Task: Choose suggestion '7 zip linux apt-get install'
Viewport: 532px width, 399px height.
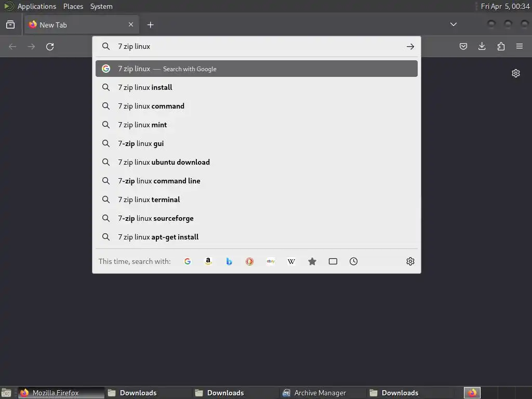Action: tap(257, 236)
